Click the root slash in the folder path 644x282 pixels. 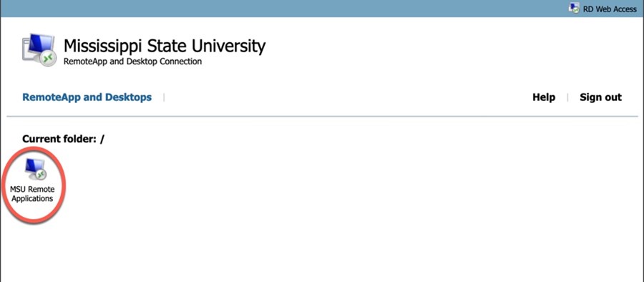102,139
